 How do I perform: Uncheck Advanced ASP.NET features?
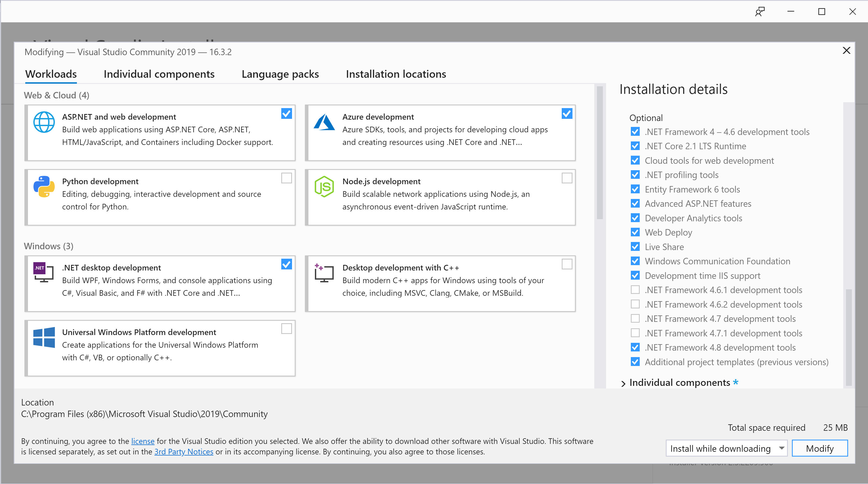pyautogui.click(x=635, y=204)
